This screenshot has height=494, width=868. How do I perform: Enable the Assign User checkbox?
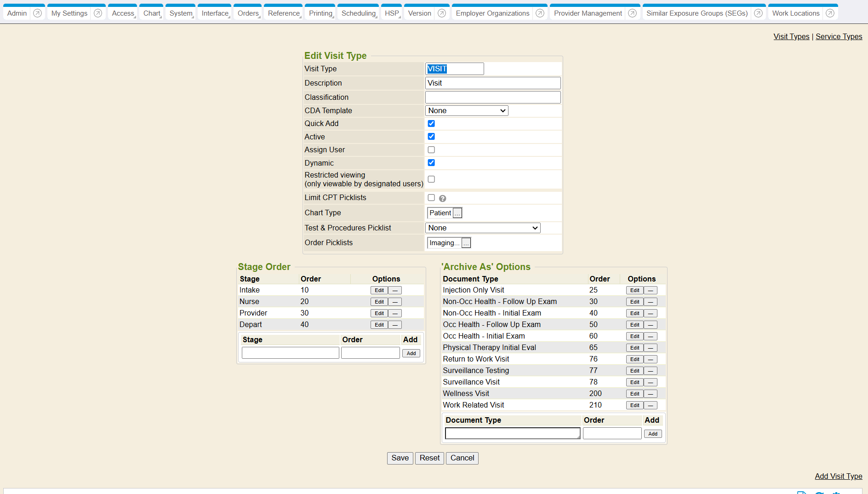[x=431, y=150]
